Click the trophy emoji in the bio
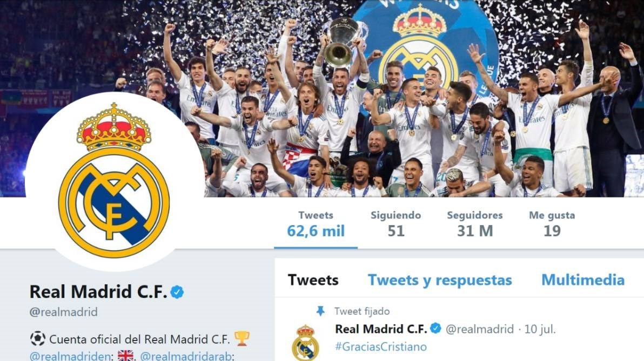Screen dimensions: 644x361 point(242,338)
